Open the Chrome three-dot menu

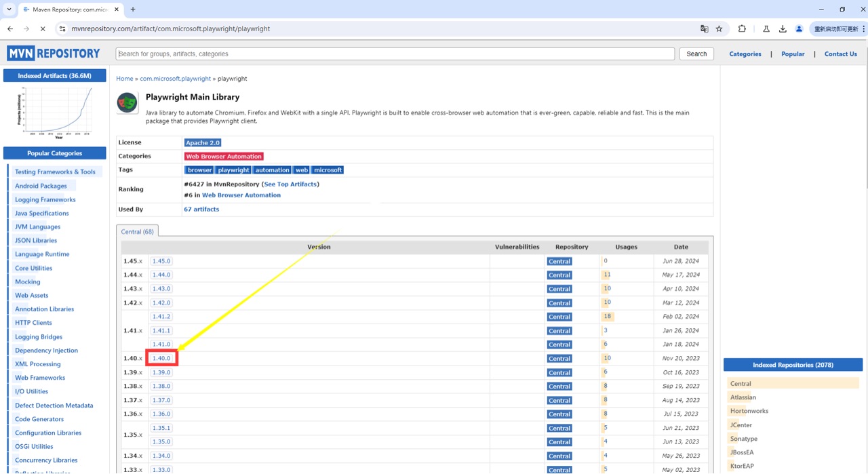[x=863, y=28]
